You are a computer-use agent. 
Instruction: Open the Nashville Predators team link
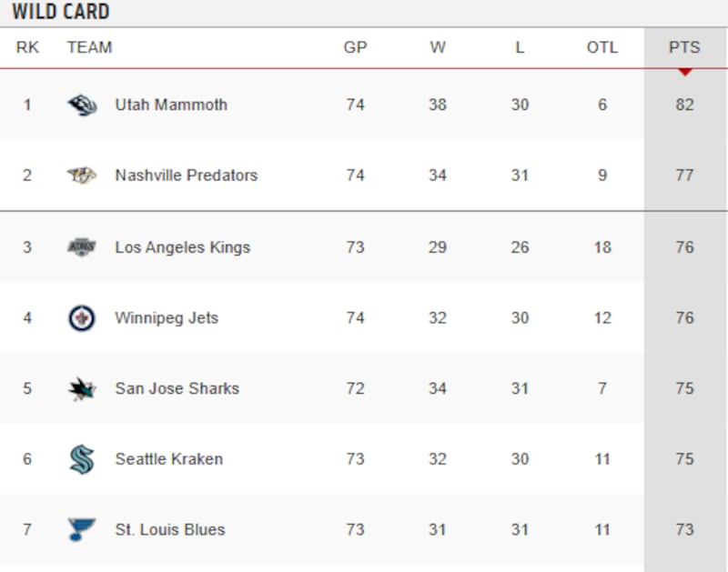coord(186,176)
